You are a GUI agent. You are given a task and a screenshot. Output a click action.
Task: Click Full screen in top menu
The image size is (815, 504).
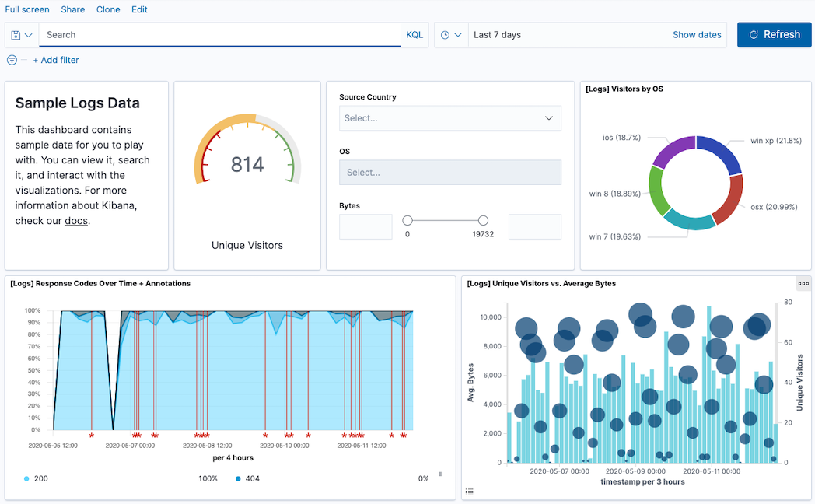click(27, 9)
